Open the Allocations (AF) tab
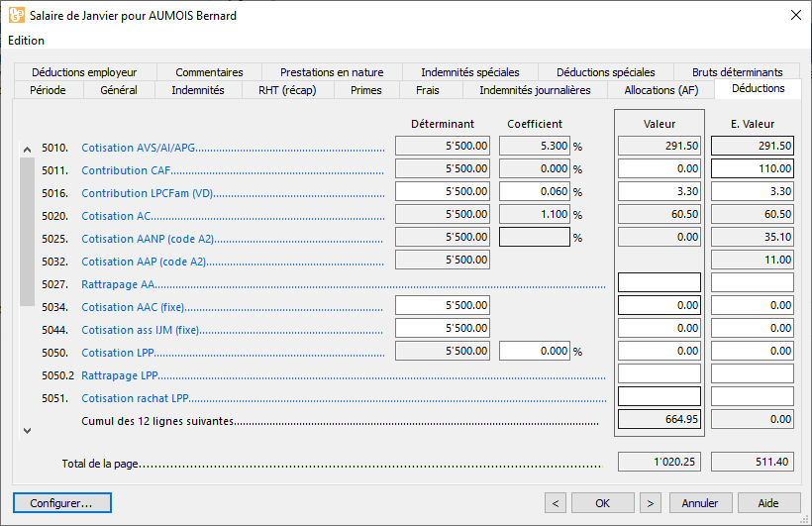The image size is (812, 526). click(661, 90)
